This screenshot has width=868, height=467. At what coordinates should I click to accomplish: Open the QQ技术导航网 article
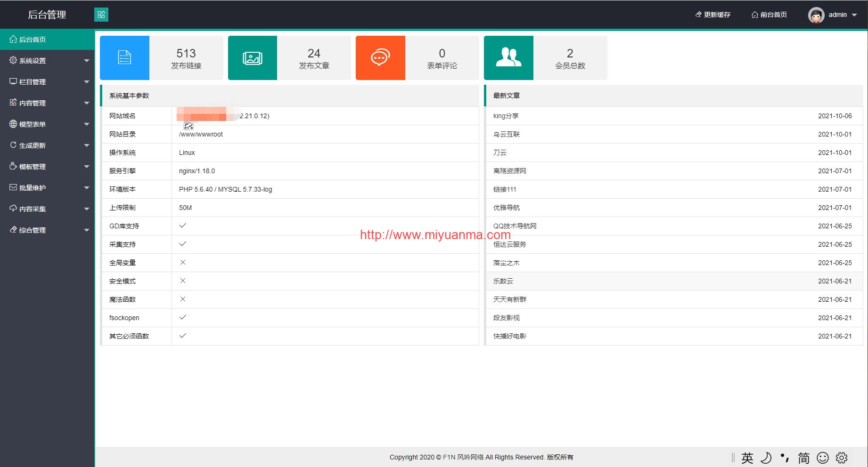click(x=515, y=226)
